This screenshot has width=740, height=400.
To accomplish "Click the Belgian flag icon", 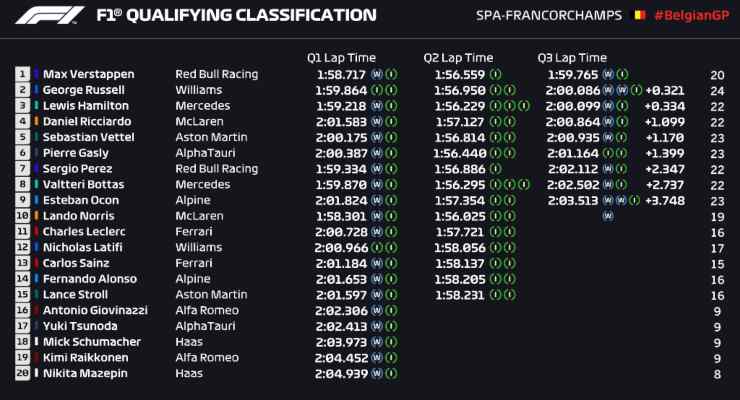I will pyautogui.click(x=639, y=15).
